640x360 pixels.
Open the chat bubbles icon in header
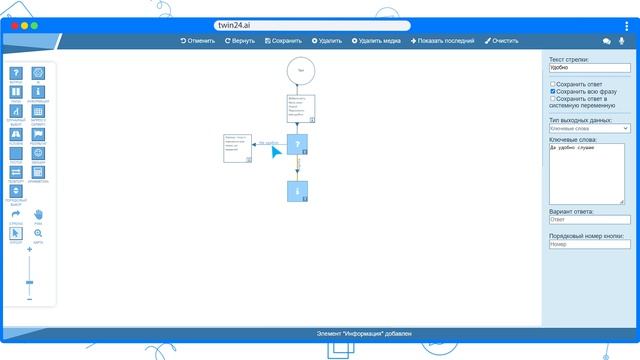607,41
